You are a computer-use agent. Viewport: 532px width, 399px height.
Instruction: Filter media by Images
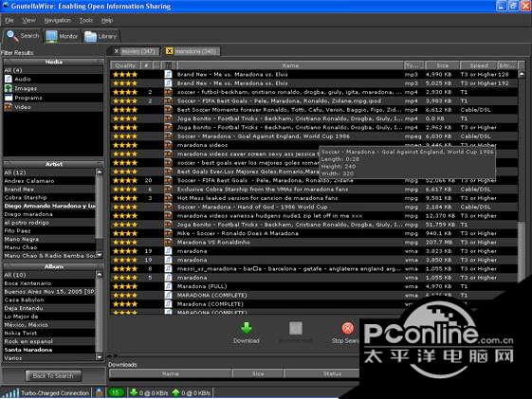(x=53, y=88)
